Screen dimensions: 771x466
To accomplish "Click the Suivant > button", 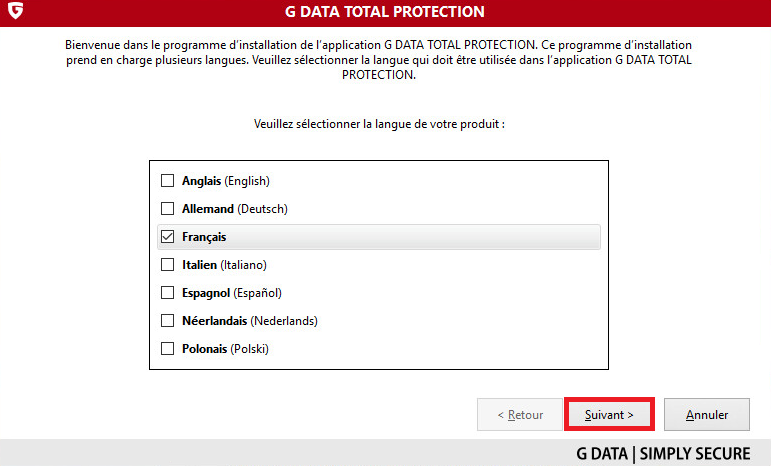I will point(609,414).
